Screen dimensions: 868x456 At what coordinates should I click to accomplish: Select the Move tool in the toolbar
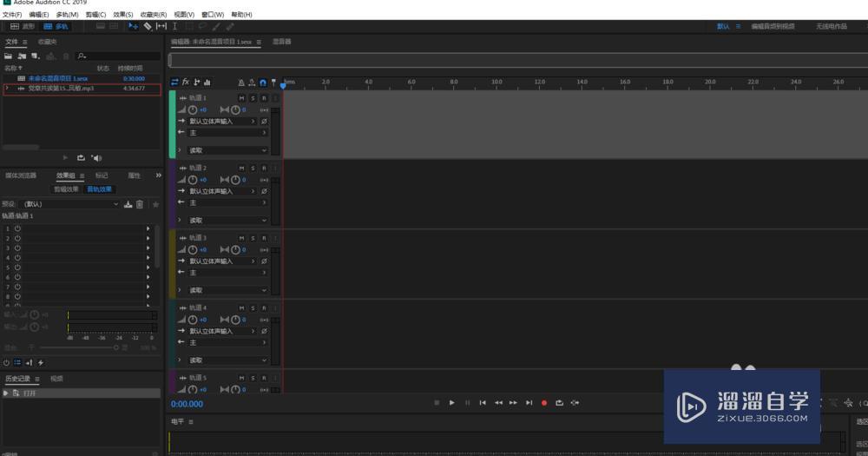(x=133, y=26)
